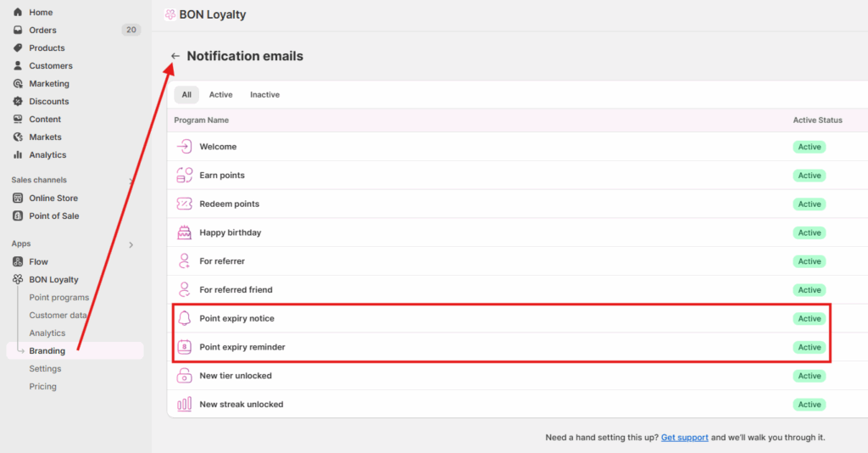This screenshot has width=868, height=453.
Task: Click the New streak unlocked bars icon
Action: 184,405
